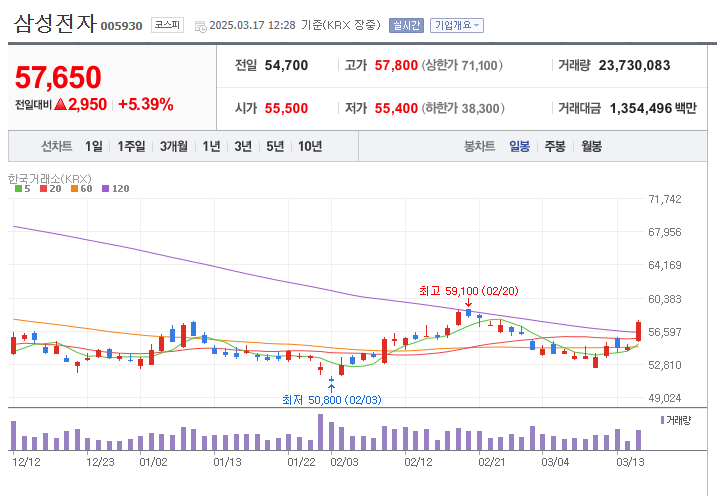The height and width of the screenshot is (496, 717).
Task: Click the 삼성전자 stock name heading
Action: pos(55,24)
